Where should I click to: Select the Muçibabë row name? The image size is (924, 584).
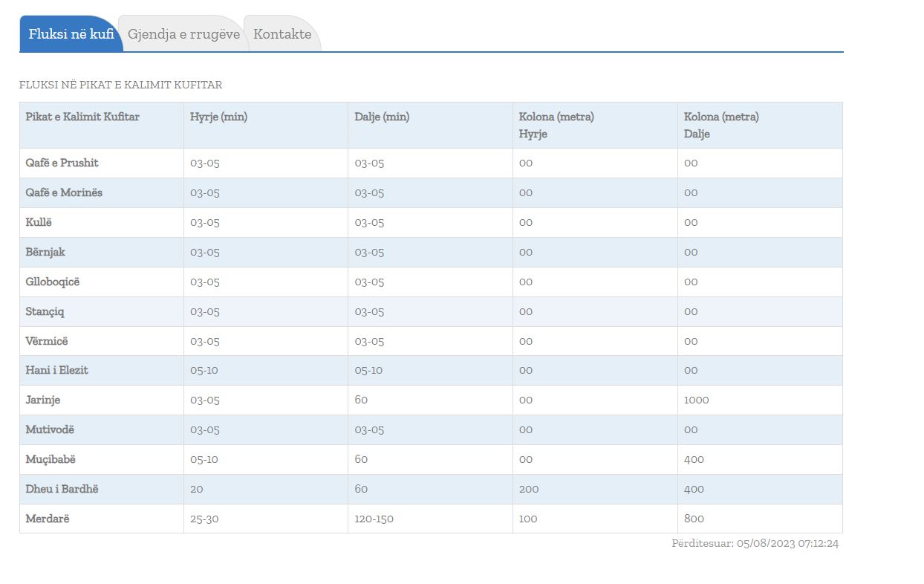pos(51,459)
